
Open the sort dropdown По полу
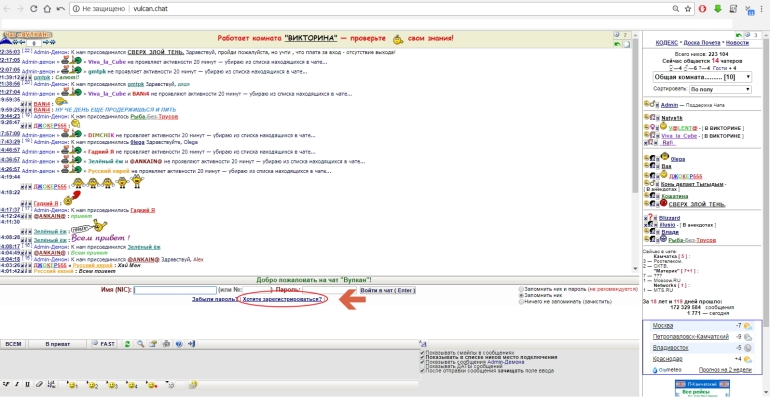point(720,89)
